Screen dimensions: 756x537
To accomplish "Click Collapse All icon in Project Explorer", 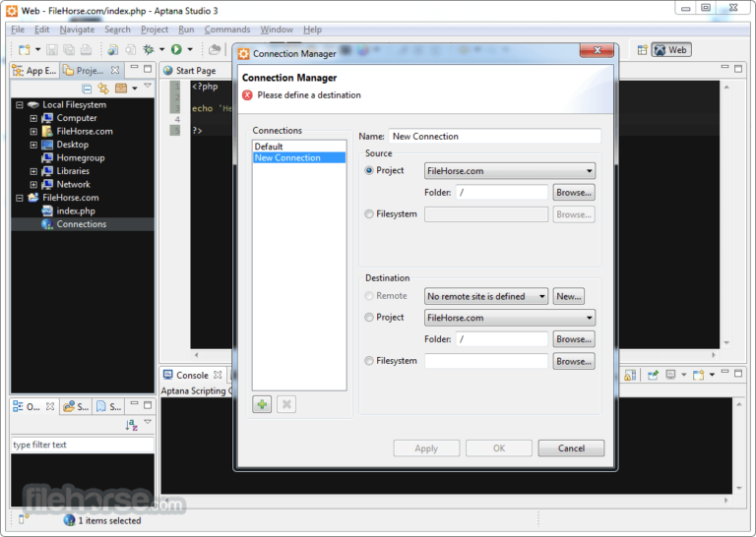I will [87, 89].
